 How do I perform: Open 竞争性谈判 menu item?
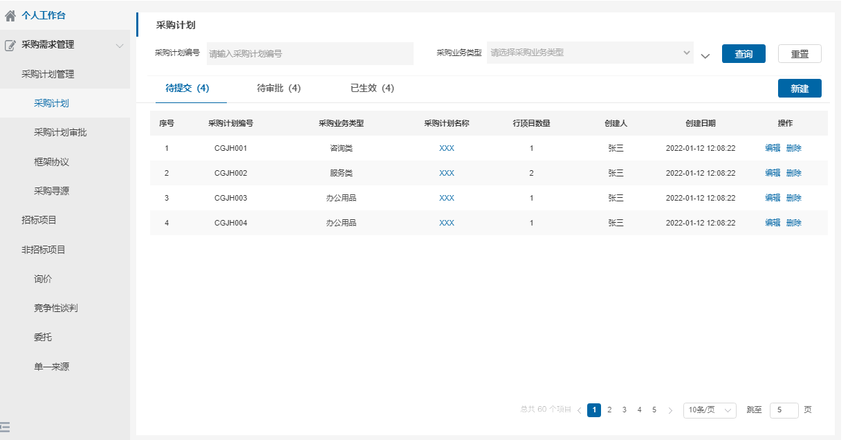pyautogui.click(x=56, y=309)
